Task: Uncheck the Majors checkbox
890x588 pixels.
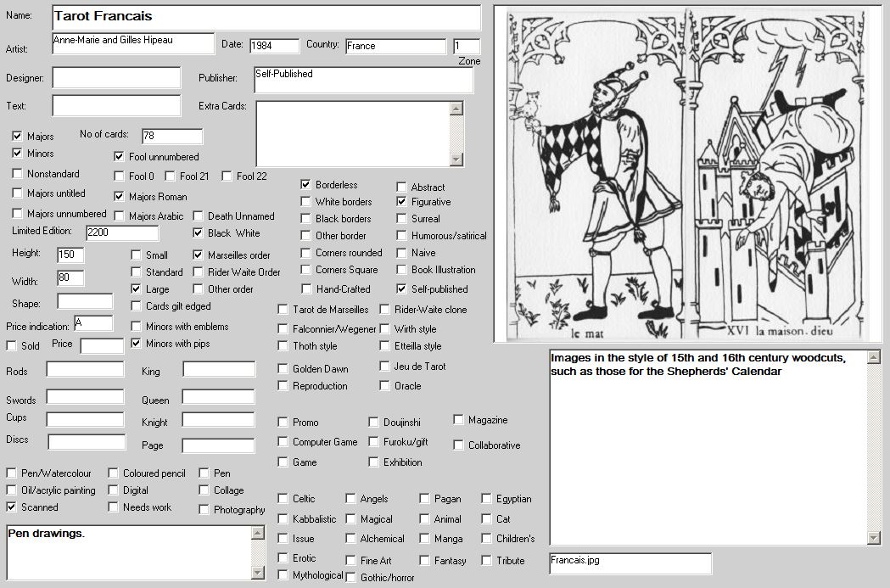Action: tap(18, 136)
